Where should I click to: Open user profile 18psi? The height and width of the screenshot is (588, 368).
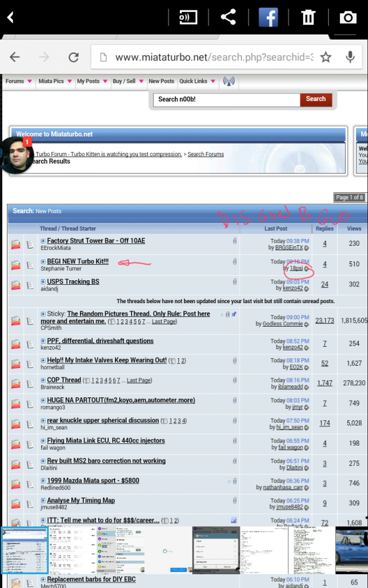[x=296, y=268]
